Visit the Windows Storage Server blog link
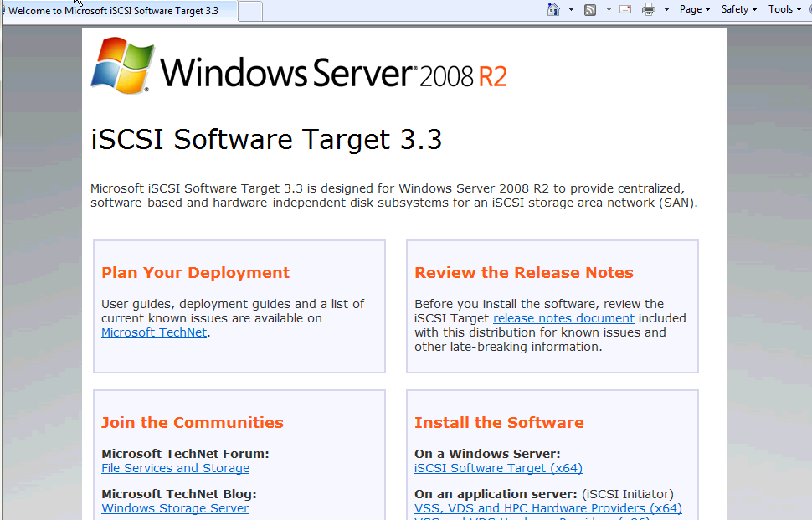Screen dimensions: 812x520 click(175, 508)
